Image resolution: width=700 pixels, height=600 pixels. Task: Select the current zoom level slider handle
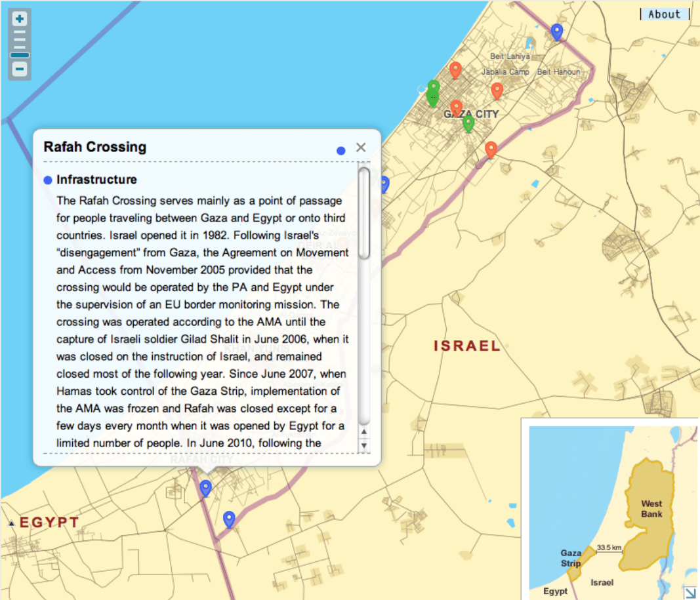tap(20, 55)
